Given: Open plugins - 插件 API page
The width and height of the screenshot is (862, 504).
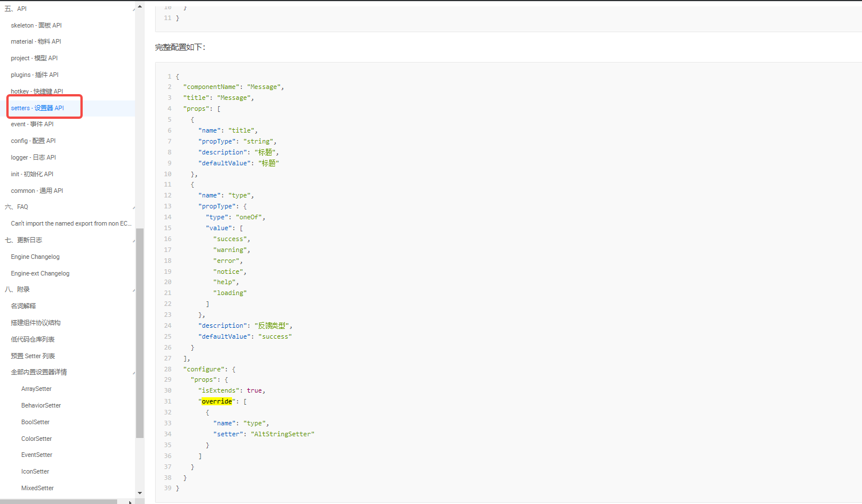Looking at the screenshot, I should [x=34, y=75].
